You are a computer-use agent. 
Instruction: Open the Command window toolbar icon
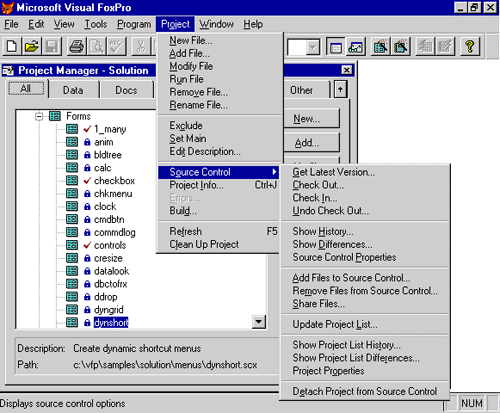tap(336, 46)
